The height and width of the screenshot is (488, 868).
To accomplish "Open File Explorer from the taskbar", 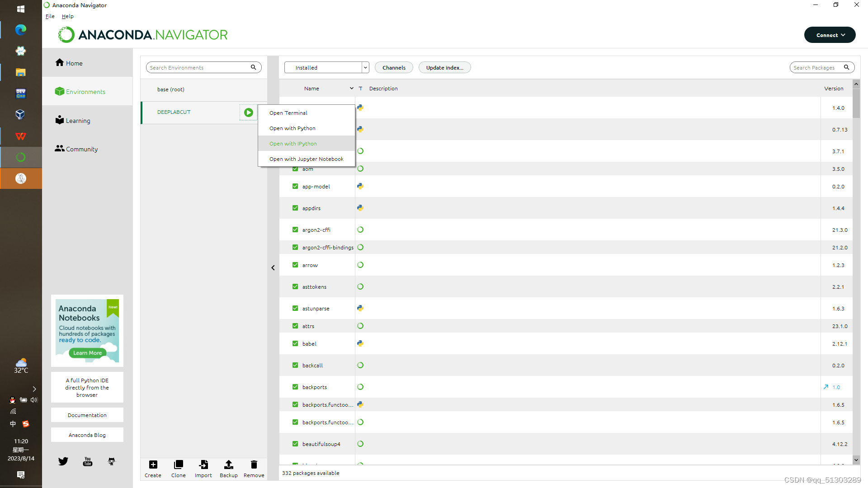I will [21, 72].
